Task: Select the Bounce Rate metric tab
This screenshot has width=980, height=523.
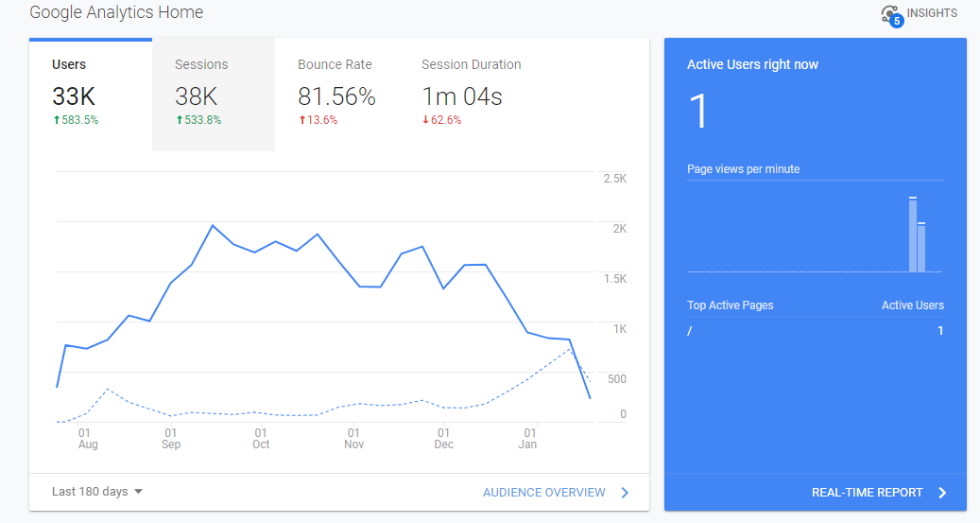Action: [336, 94]
